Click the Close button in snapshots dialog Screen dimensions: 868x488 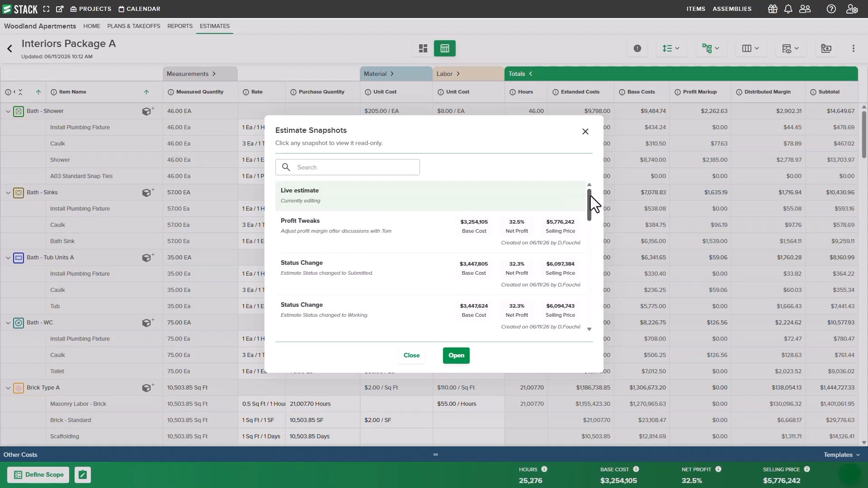pos(411,356)
